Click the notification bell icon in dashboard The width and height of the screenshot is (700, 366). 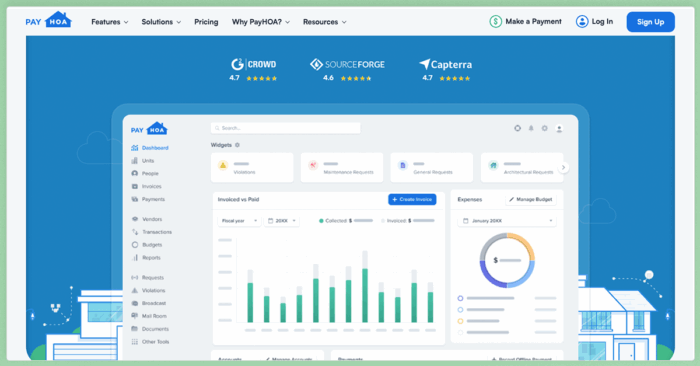[531, 129]
